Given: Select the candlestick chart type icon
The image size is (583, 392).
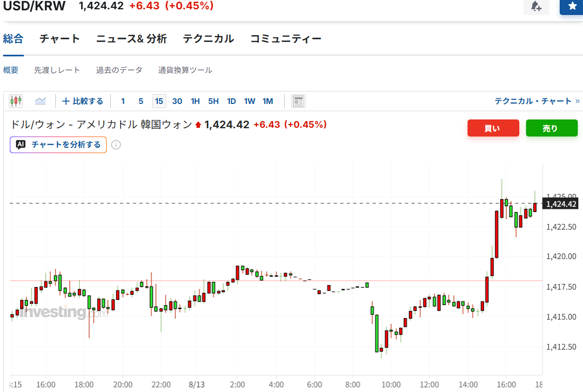Looking at the screenshot, I should (x=16, y=101).
